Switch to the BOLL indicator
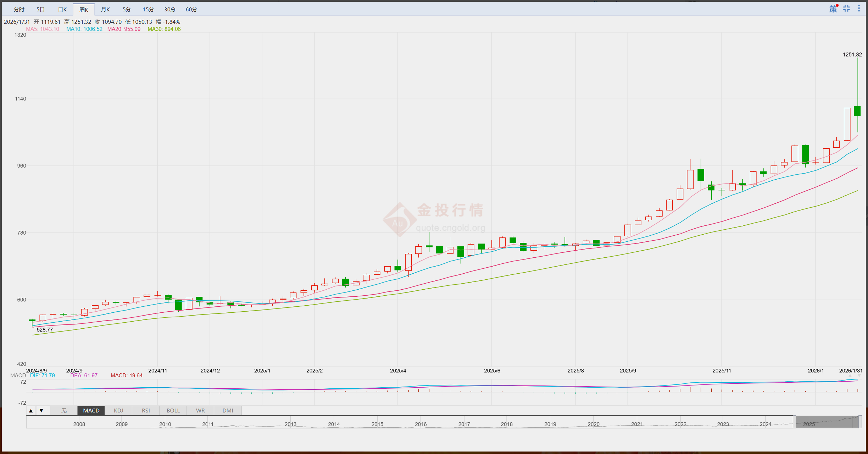 pyautogui.click(x=173, y=411)
